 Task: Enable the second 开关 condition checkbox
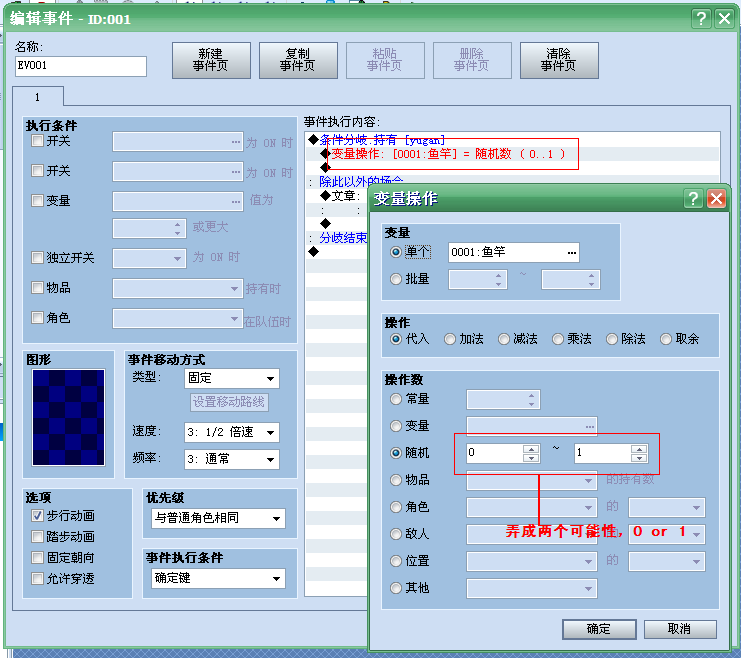pyautogui.click(x=37, y=170)
